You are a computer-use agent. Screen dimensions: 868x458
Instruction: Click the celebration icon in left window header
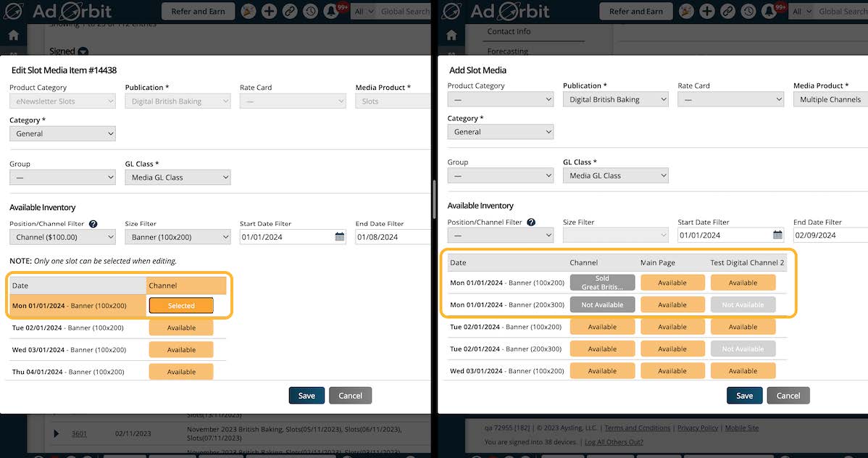coord(249,11)
